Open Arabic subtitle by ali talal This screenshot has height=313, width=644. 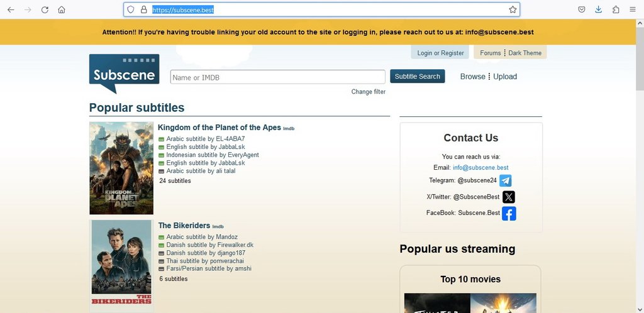tap(201, 171)
